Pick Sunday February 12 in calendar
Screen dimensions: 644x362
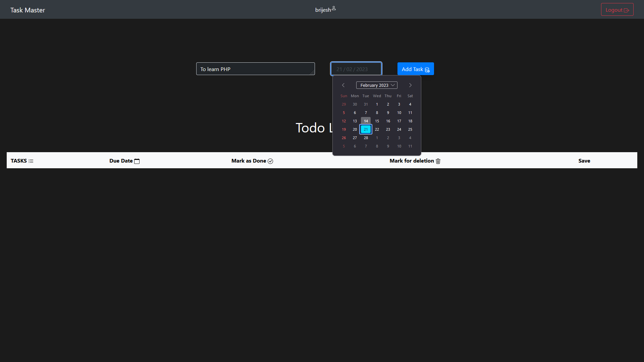(x=344, y=121)
